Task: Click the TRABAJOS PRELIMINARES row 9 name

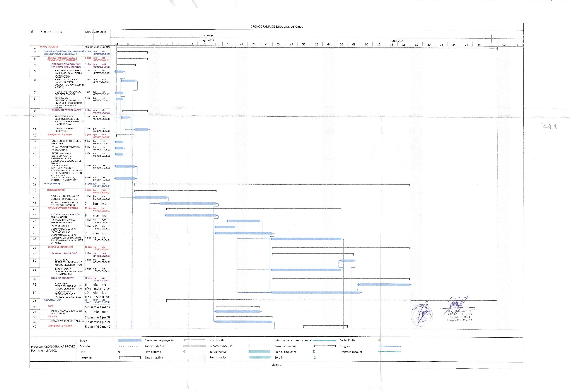Action: 66,110
